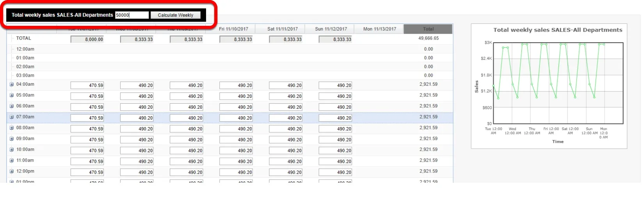The width and height of the screenshot is (644, 205).
Task: Click the TOTAL row label
Action: click(23, 38)
